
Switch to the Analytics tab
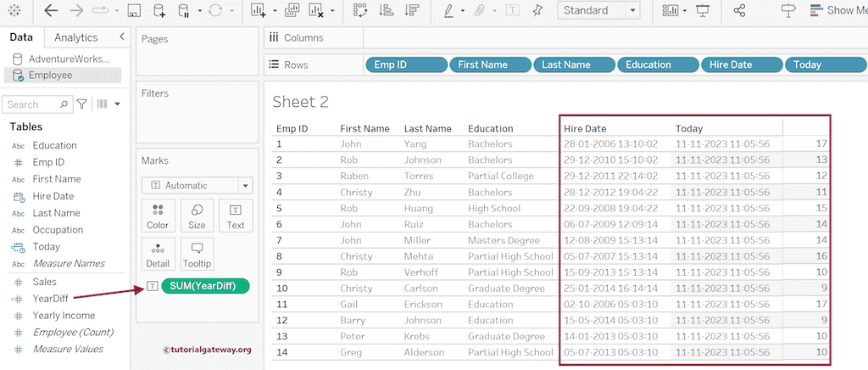(75, 37)
